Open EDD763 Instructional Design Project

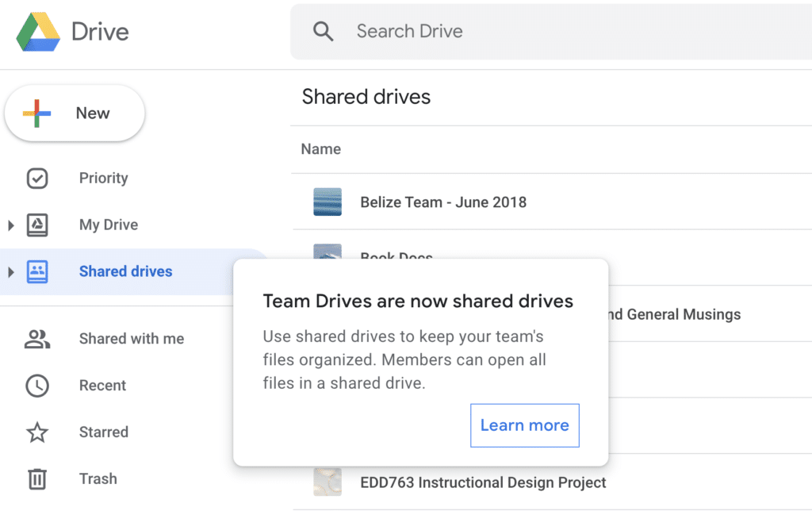(x=483, y=482)
